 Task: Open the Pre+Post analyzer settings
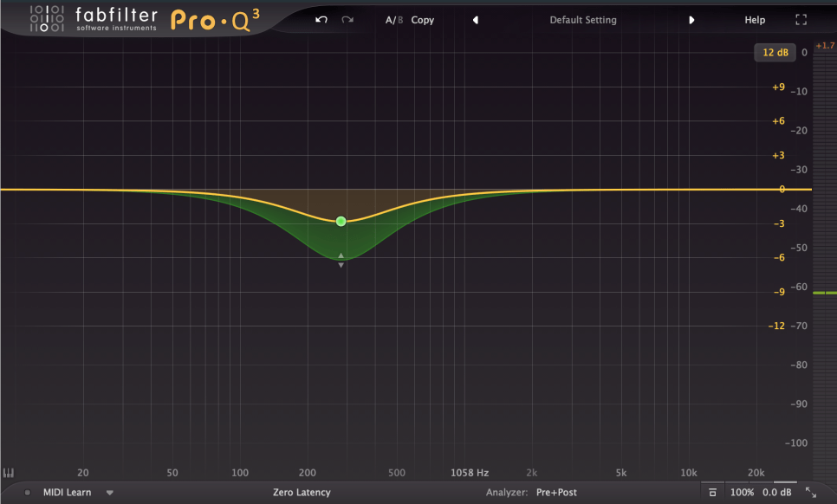tap(555, 493)
